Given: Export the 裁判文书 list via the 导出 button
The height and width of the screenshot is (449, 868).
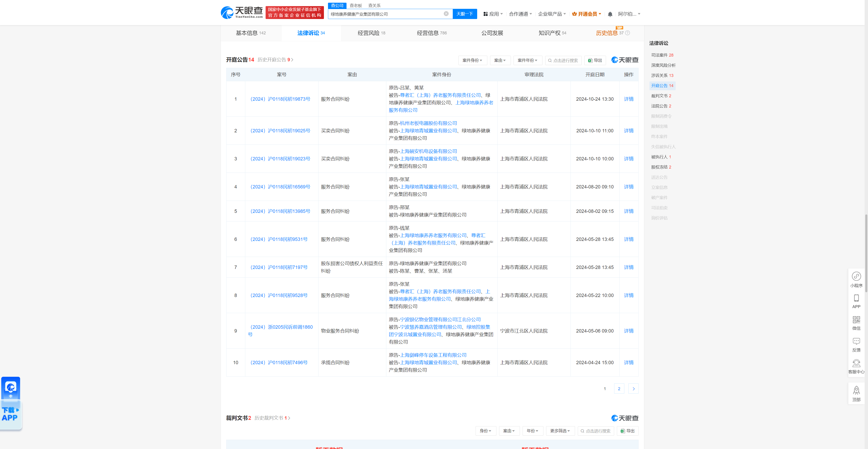Looking at the screenshot, I should click(627, 431).
